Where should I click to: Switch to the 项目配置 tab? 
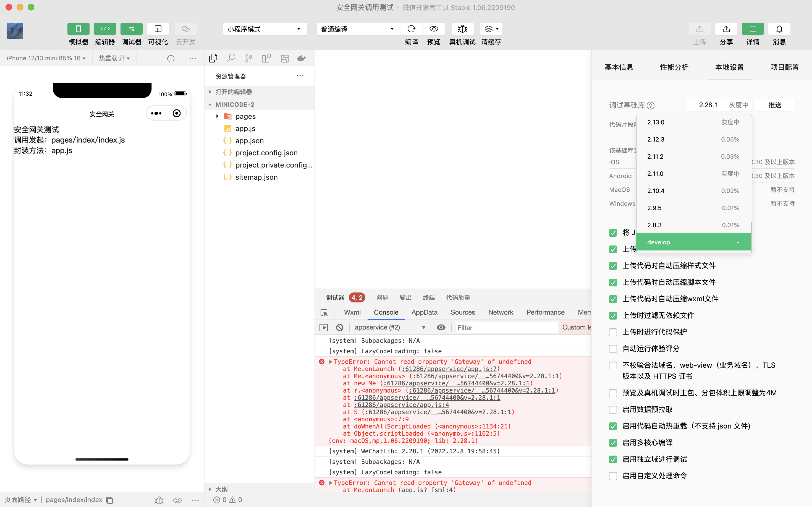[784, 67]
